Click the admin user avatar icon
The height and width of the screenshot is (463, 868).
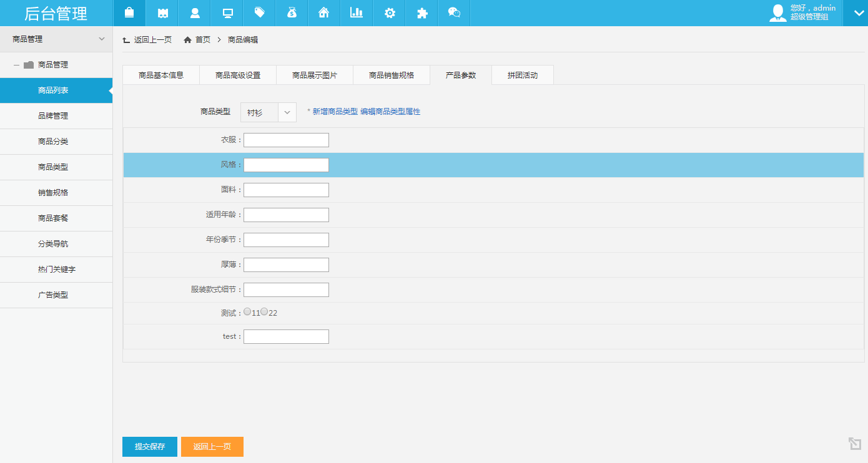(777, 13)
